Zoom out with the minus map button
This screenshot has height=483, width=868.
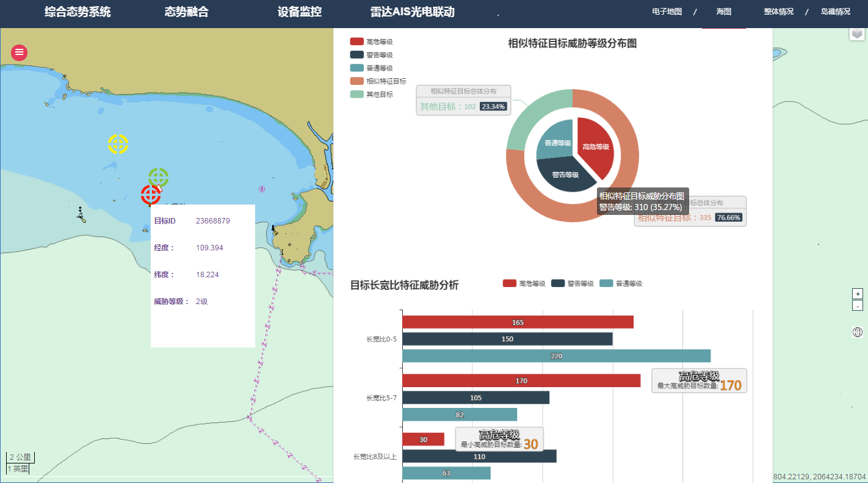(x=858, y=306)
